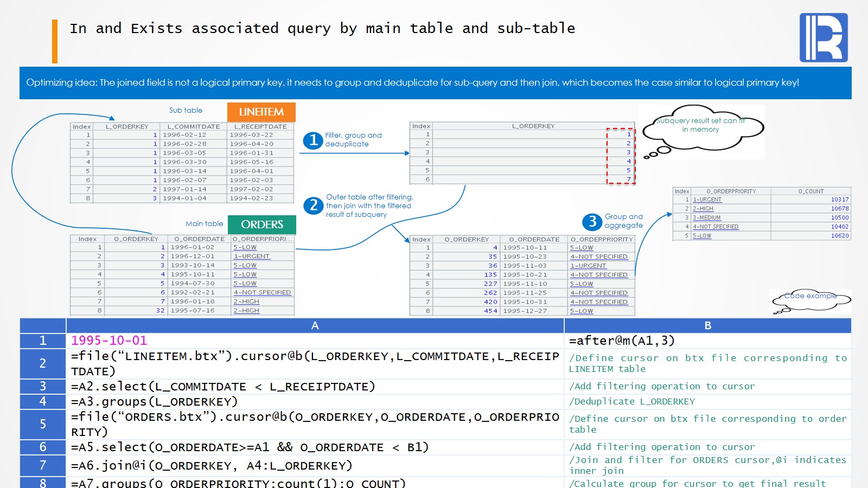Image resolution: width=868 pixels, height=488 pixels.
Task: Click the O_COUNT value 10678
Action: tap(839, 209)
